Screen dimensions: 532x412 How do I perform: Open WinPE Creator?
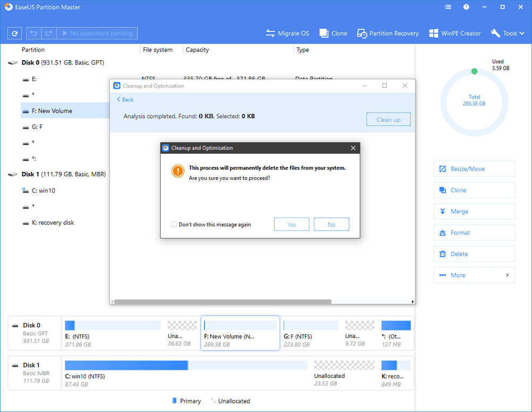click(455, 33)
